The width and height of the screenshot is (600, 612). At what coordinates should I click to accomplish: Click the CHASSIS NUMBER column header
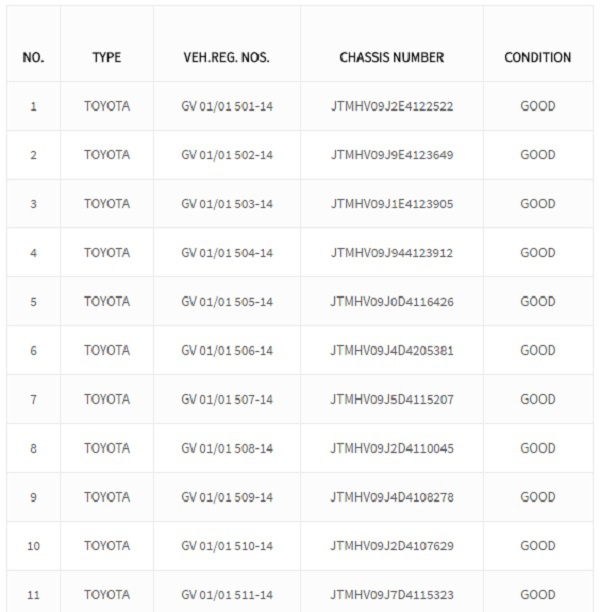click(392, 57)
